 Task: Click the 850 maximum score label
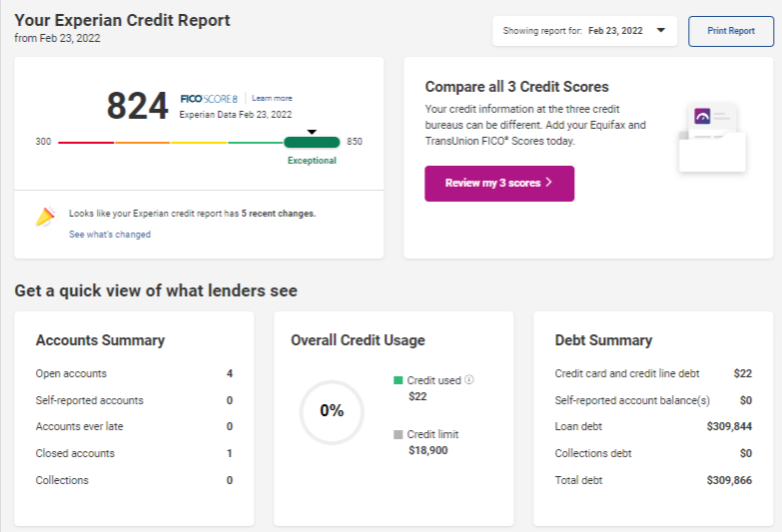point(355,142)
